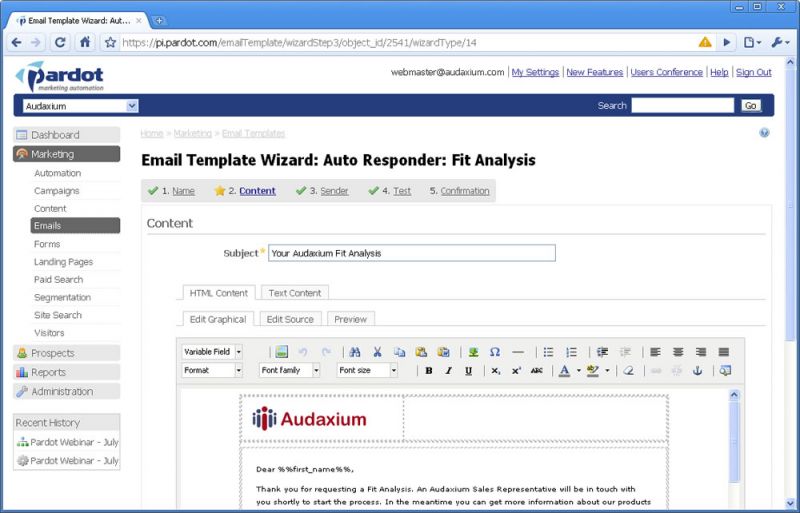Switch to the Edit Source tab
The height and width of the screenshot is (513, 800).
pyautogui.click(x=290, y=319)
